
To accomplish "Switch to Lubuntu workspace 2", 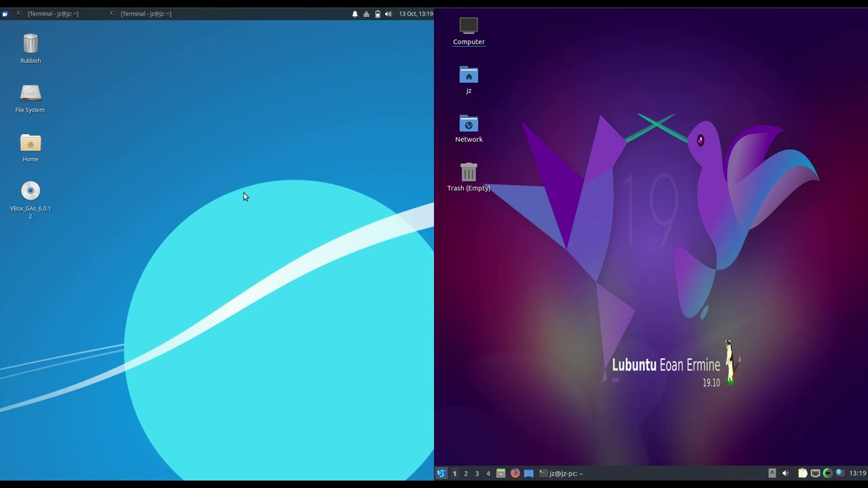I will [x=466, y=473].
